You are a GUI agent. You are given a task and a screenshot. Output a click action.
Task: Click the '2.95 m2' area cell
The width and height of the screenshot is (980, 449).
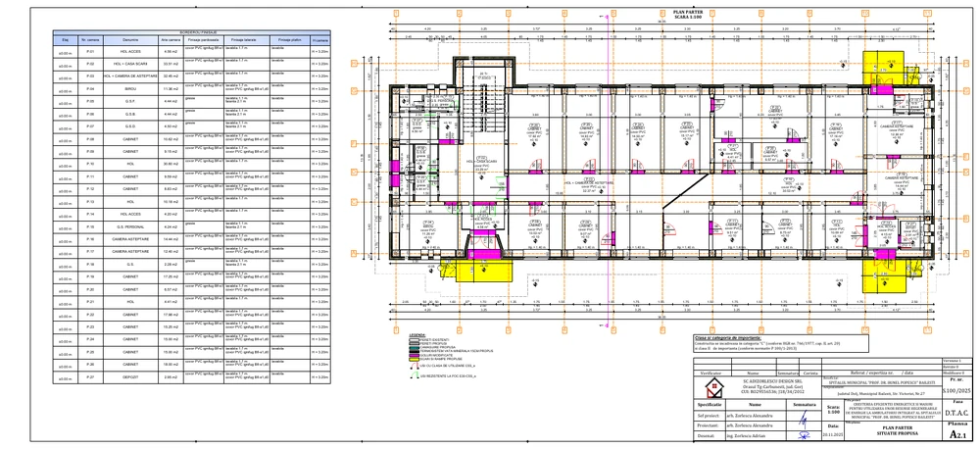pyautogui.click(x=171, y=377)
